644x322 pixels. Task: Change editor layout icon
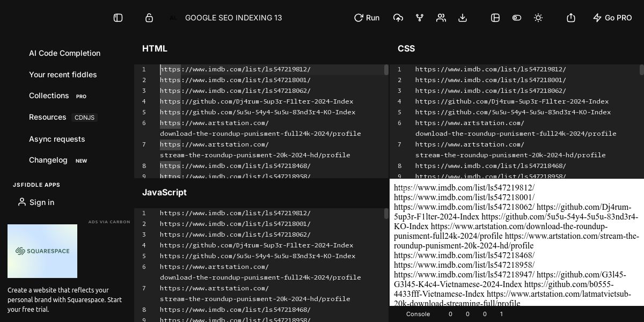pos(495,18)
